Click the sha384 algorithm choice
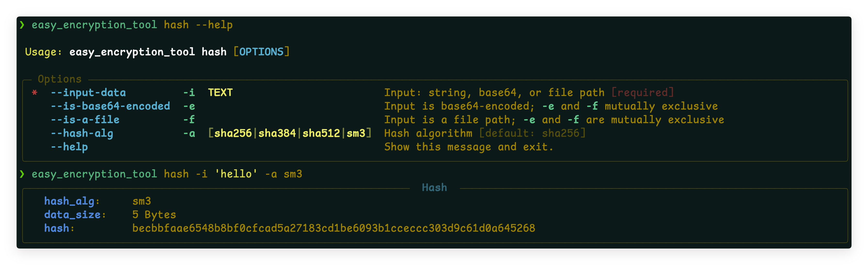868x265 pixels. click(277, 133)
